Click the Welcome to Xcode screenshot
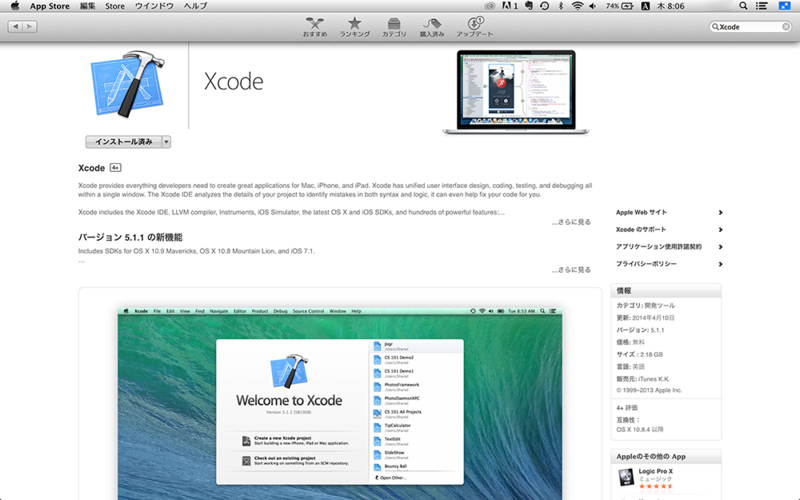800x500 pixels. (340, 403)
